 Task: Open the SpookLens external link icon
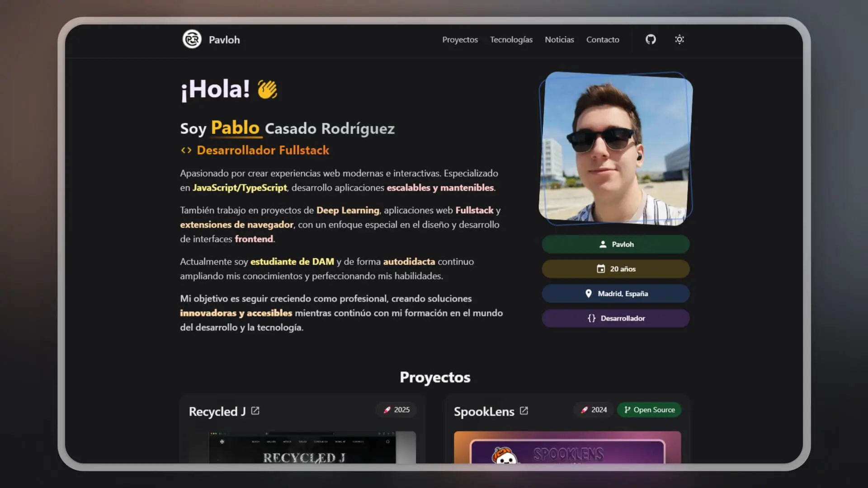[524, 411]
